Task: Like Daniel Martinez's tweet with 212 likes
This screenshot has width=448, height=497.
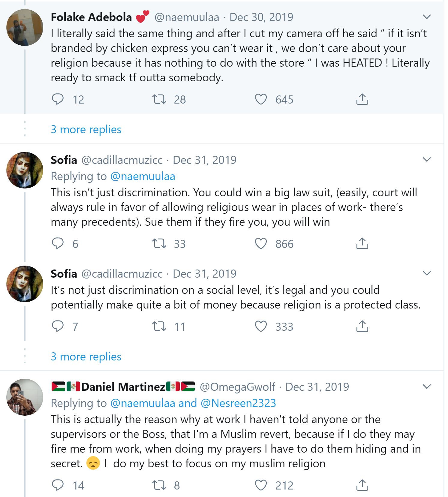Action: coord(261,485)
